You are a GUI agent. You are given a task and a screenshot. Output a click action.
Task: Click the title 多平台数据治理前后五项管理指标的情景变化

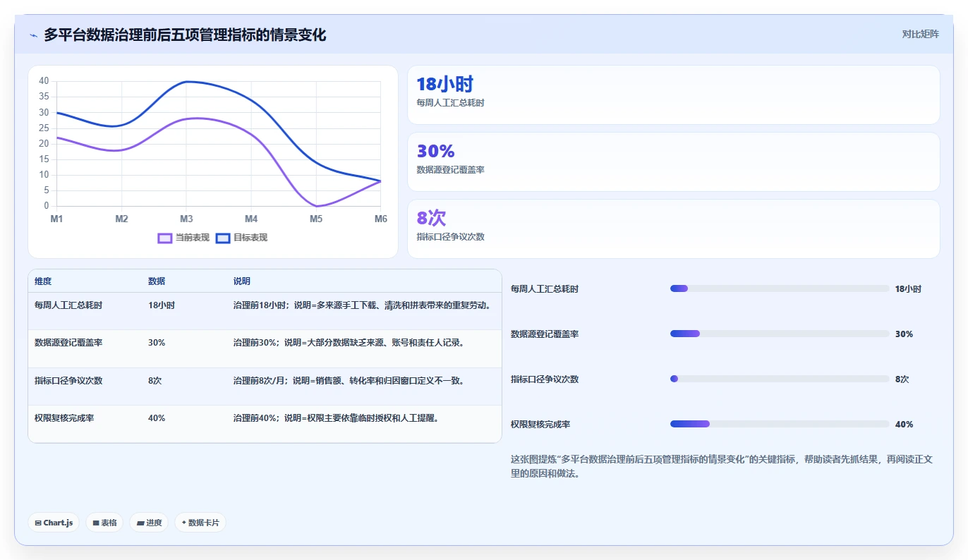[185, 35]
